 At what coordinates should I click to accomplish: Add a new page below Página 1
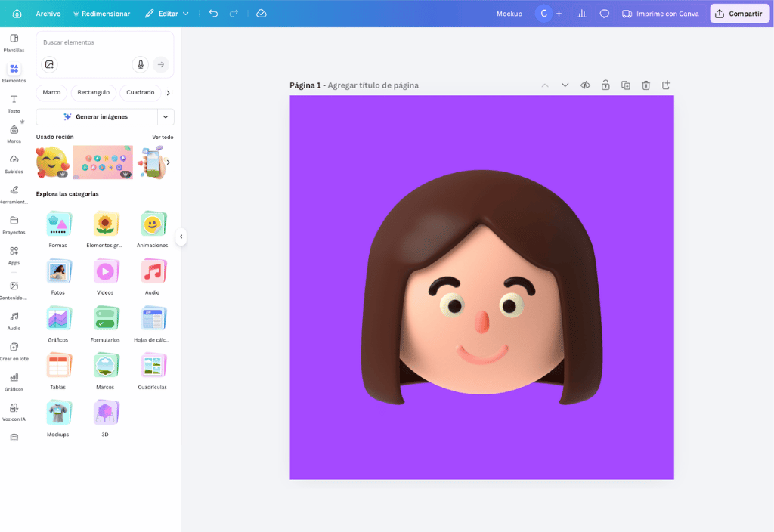(666, 85)
